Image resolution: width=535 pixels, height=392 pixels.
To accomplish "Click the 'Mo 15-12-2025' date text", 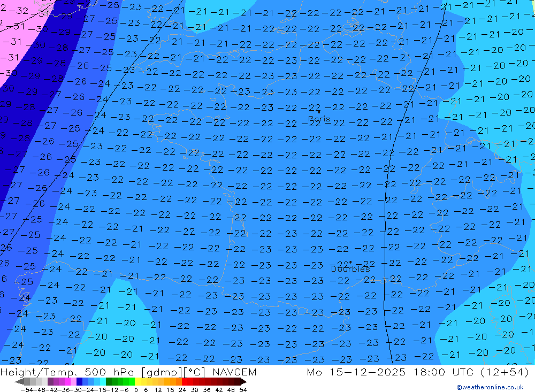I will (x=356, y=372).
